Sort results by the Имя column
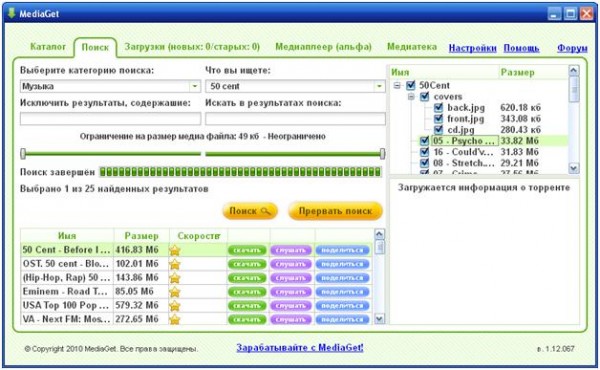The width and height of the screenshot is (600, 370). tap(67, 236)
